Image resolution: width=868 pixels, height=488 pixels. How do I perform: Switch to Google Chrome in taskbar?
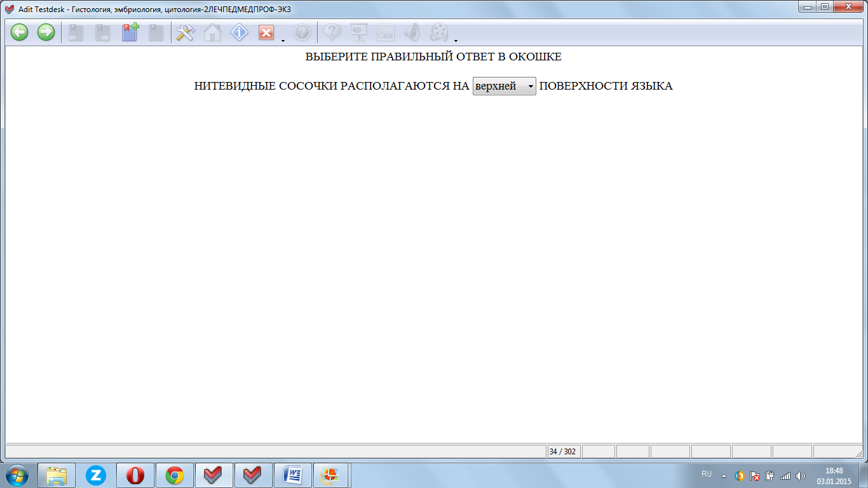175,475
